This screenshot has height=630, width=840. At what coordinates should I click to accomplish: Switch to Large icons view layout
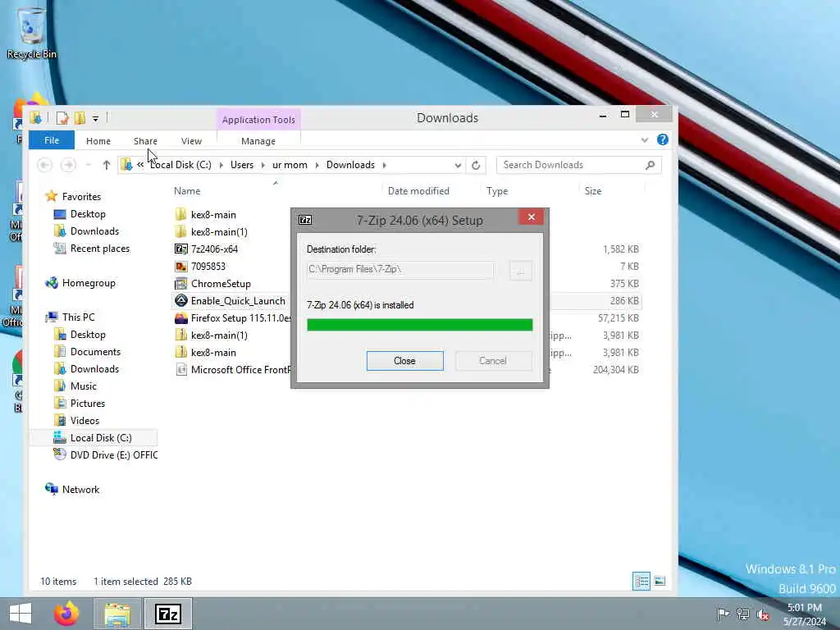point(660,582)
